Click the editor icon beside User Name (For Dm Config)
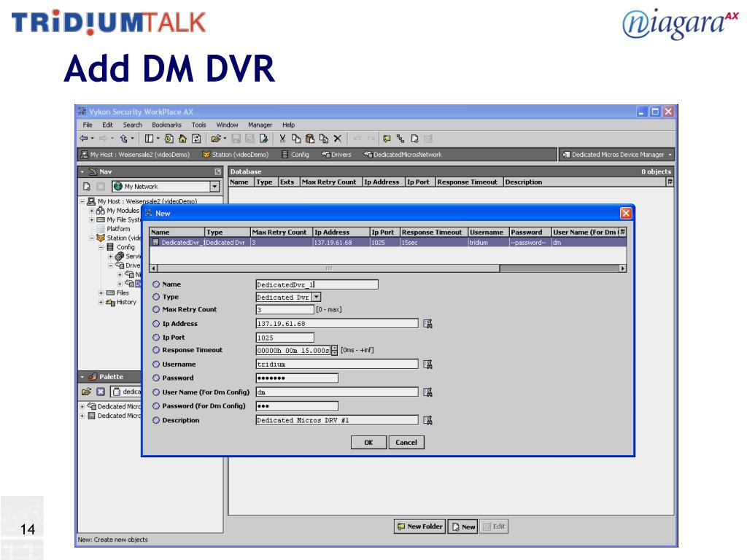 (x=427, y=392)
